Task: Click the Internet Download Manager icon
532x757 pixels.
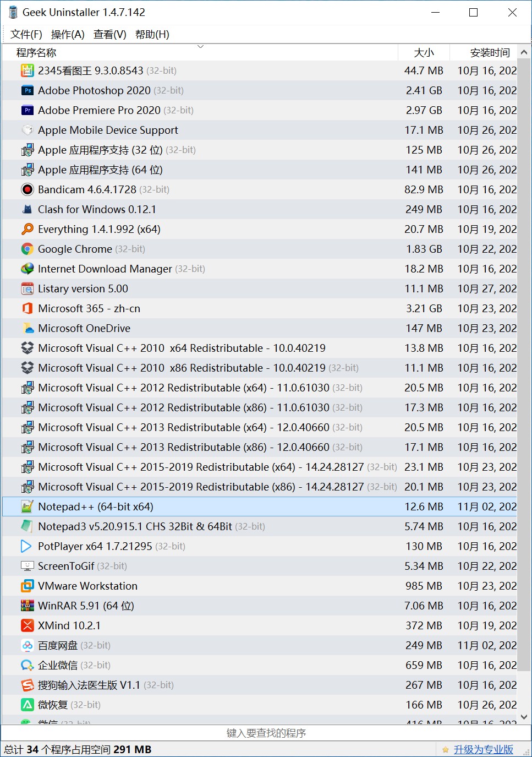Action: (27, 269)
